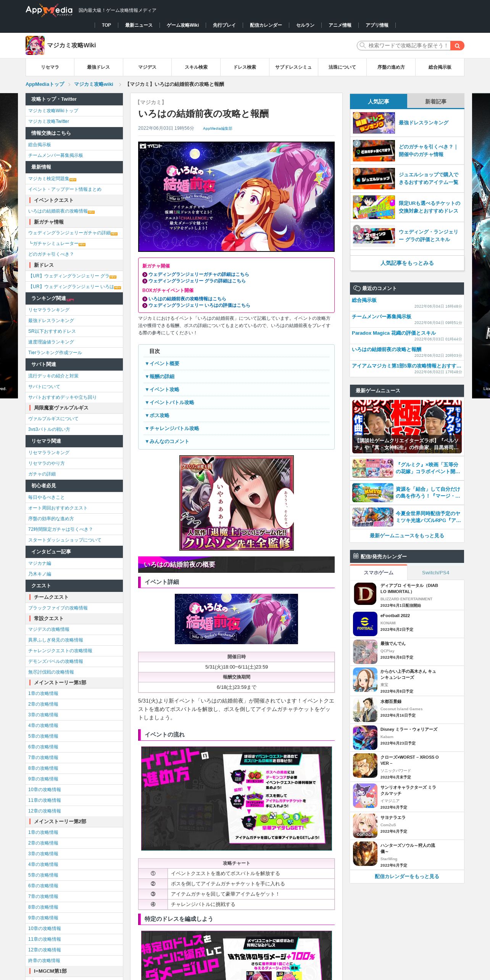Viewport: 490px width, 980px height.
Task: Open the 最強でんでん app icon
Action: tap(365, 652)
